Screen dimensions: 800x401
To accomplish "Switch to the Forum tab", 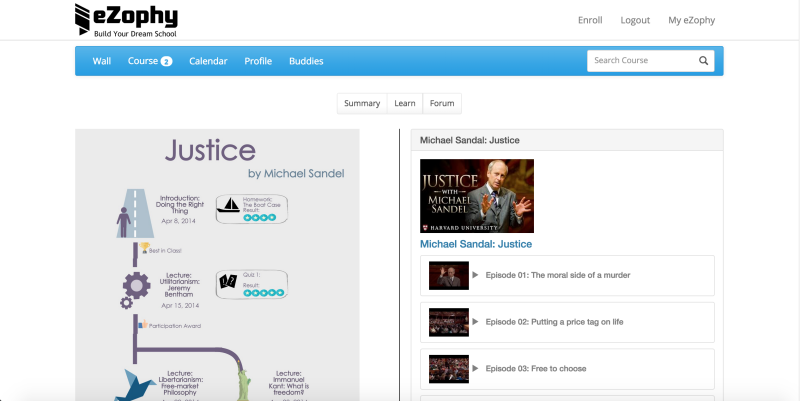I will [x=442, y=103].
